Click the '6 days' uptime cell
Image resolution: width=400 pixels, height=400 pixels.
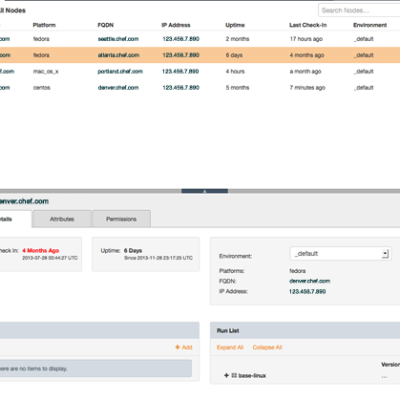(x=234, y=55)
